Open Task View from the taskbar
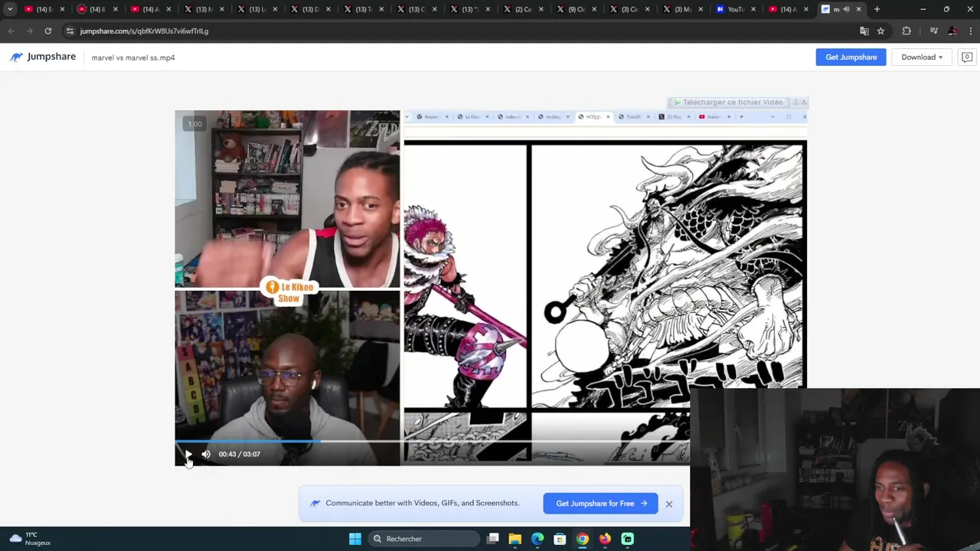980x551 pixels. tap(493, 539)
